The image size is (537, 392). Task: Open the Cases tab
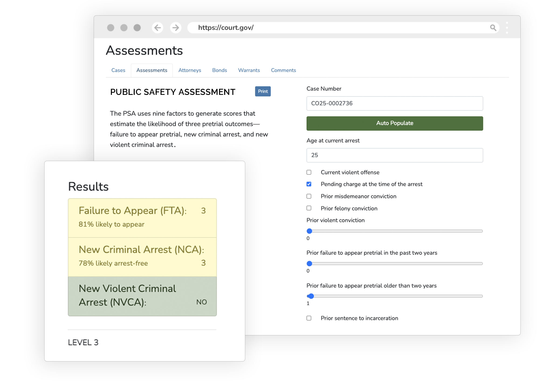tap(118, 70)
